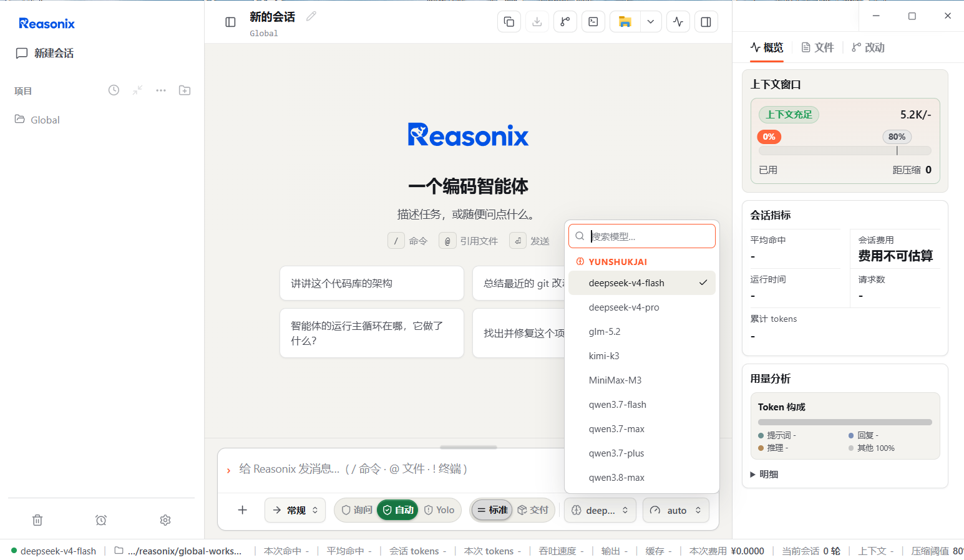Expand the dropdown arrow beside folder icon
Viewport: 964px width, 560px height.
point(651,22)
